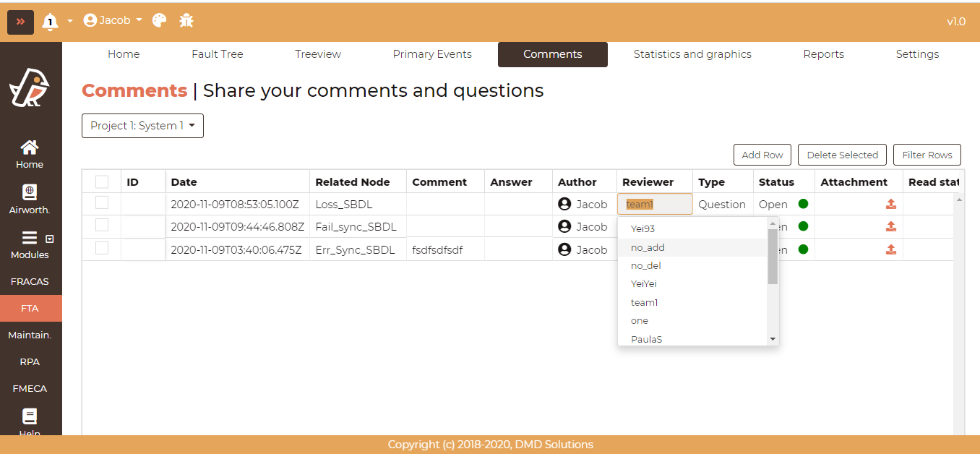
Task: Click the Filter Rows button
Action: [927, 155]
